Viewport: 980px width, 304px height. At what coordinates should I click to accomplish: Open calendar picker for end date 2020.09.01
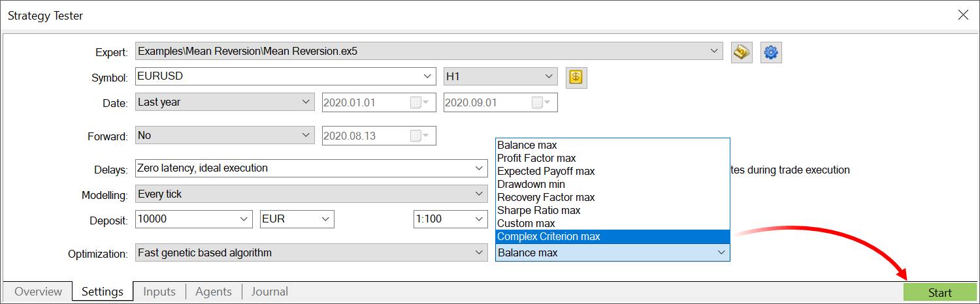540,102
